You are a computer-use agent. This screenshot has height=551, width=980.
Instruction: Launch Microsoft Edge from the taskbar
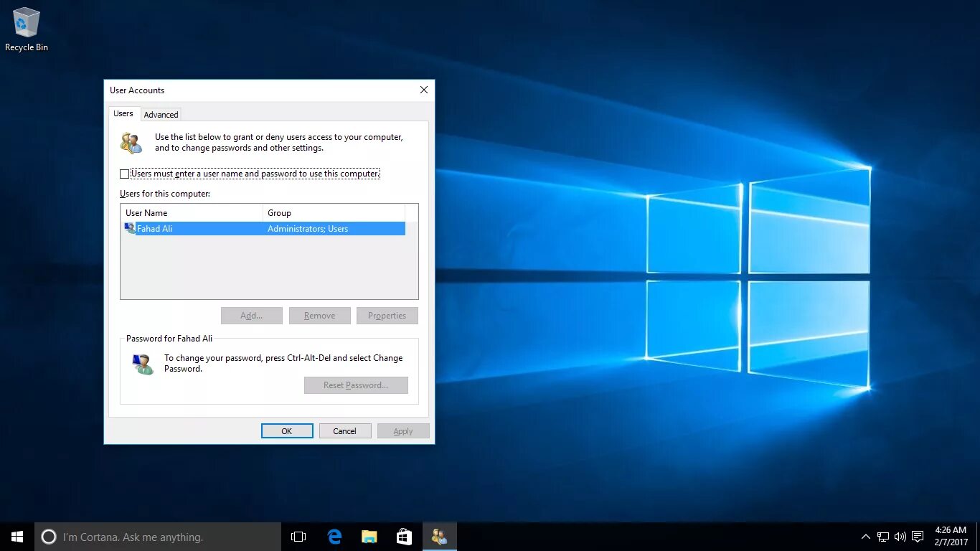334,537
